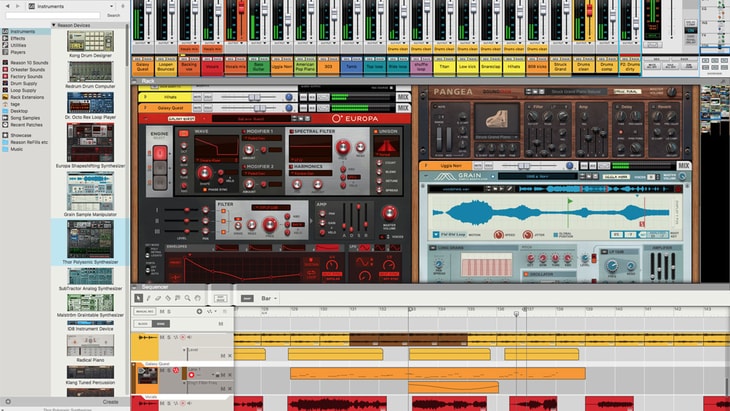This screenshot has width=730, height=411.
Task: Click the add lane plus icon
Action: (199, 311)
